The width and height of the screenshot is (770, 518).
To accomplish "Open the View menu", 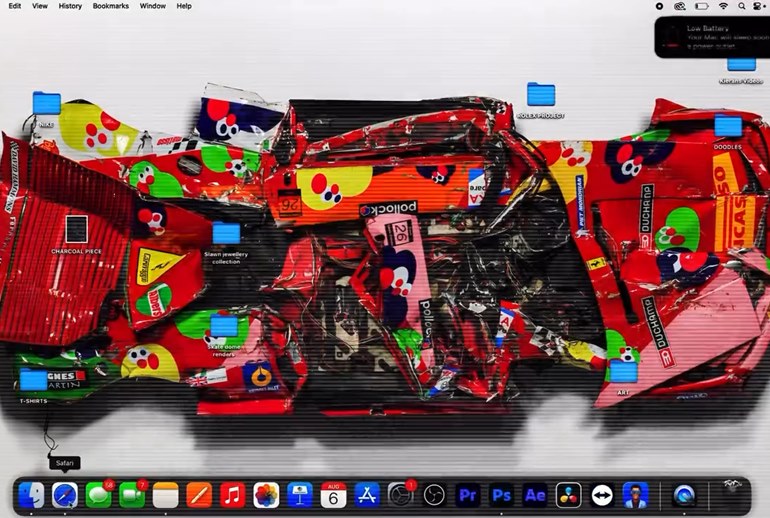I will click(x=40, y=6).
